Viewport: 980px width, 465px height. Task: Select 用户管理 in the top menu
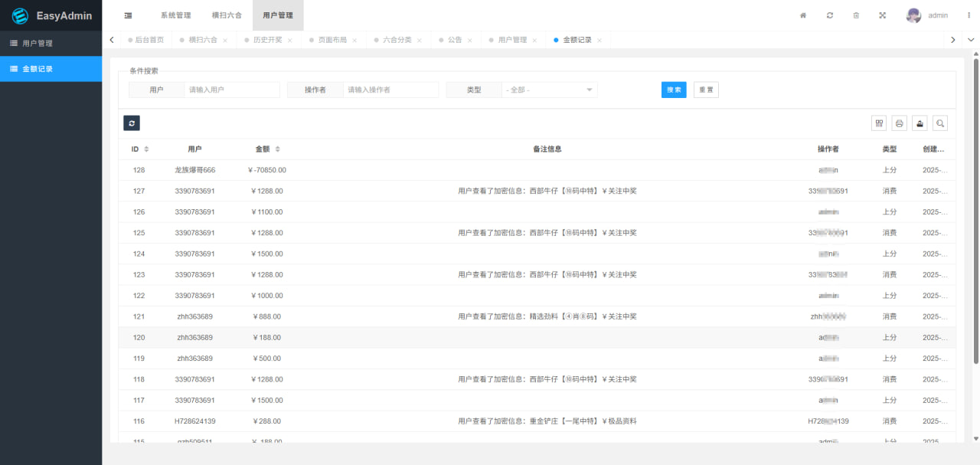(278, 15)
